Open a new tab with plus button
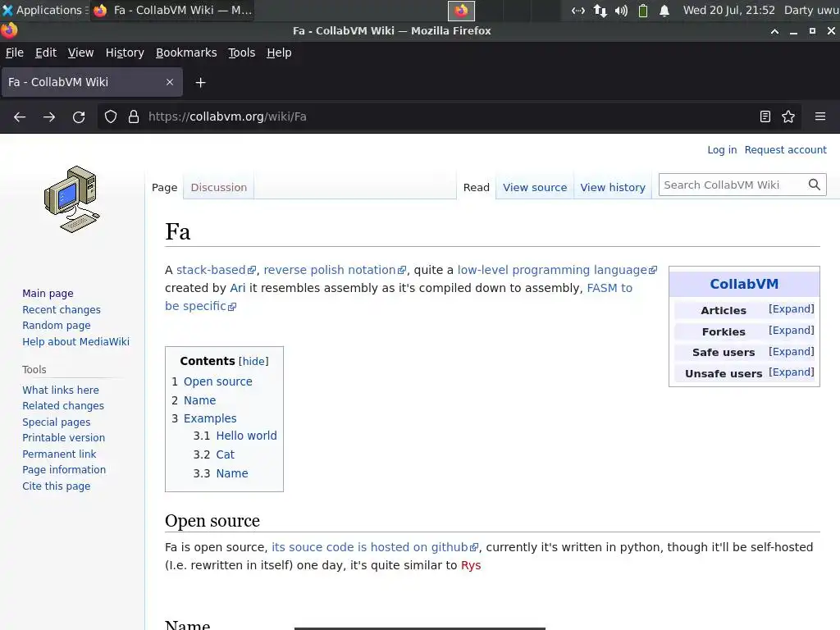Image resolution: width=840 pixels, height=630 pixels. pos(200,83)
